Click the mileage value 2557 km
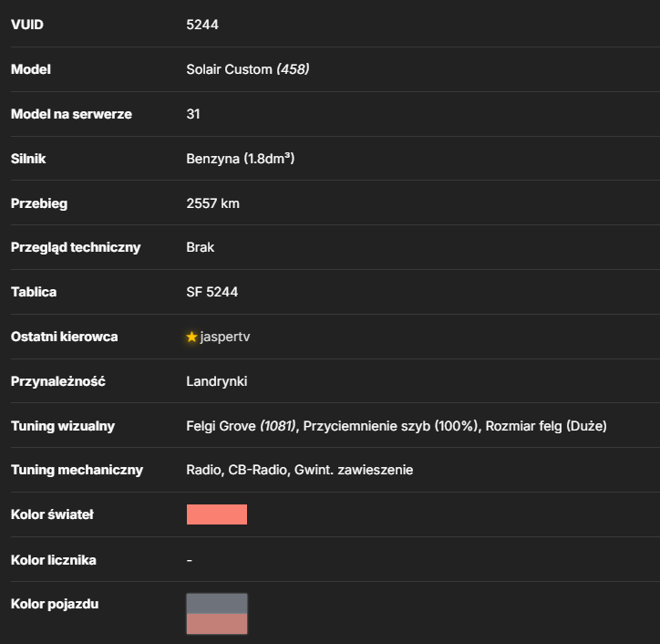 click(x=212, y=203)
